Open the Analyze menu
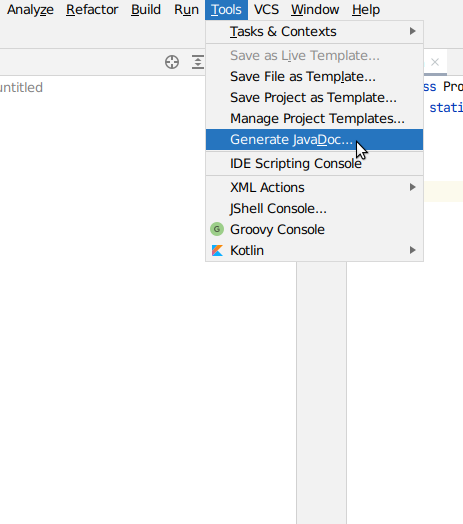Image resolution: width=463 pixels, height=524 pixels. click(x=30, y=10)
